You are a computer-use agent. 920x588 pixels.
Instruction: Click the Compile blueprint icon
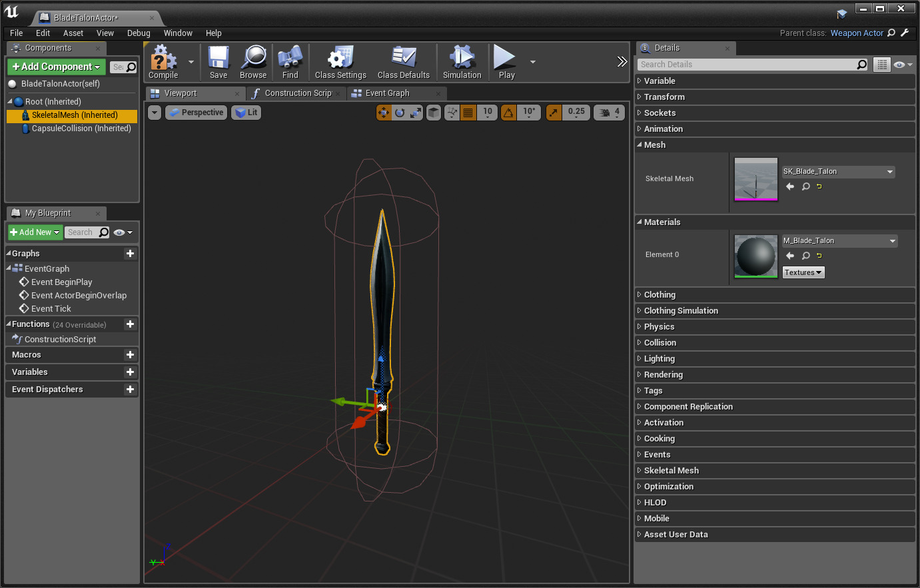pos(163,59)
